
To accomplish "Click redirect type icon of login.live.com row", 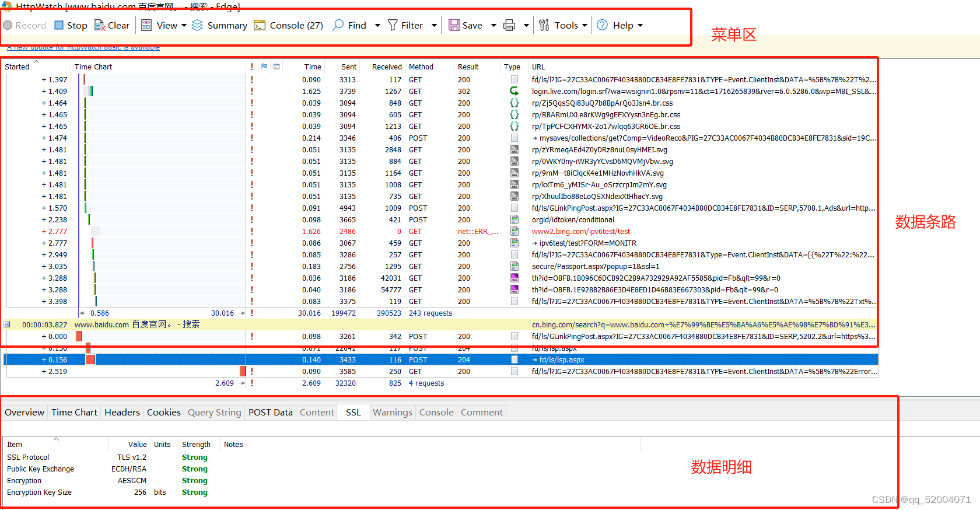I will coord(514,91).
